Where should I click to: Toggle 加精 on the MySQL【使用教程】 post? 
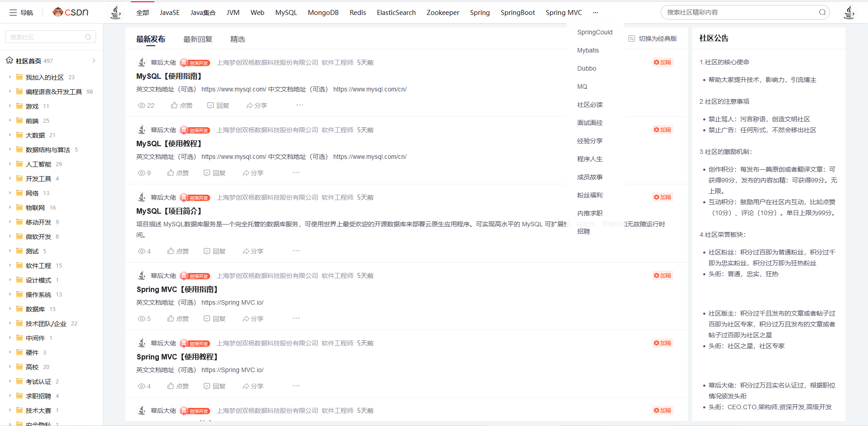(x=662, y=129)
